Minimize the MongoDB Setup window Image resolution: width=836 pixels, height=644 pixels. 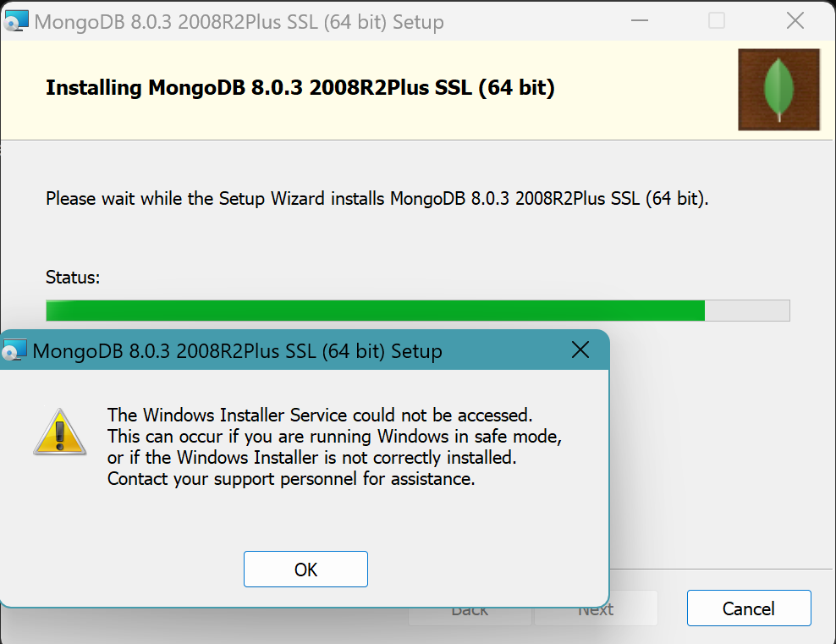pos(639,21)
